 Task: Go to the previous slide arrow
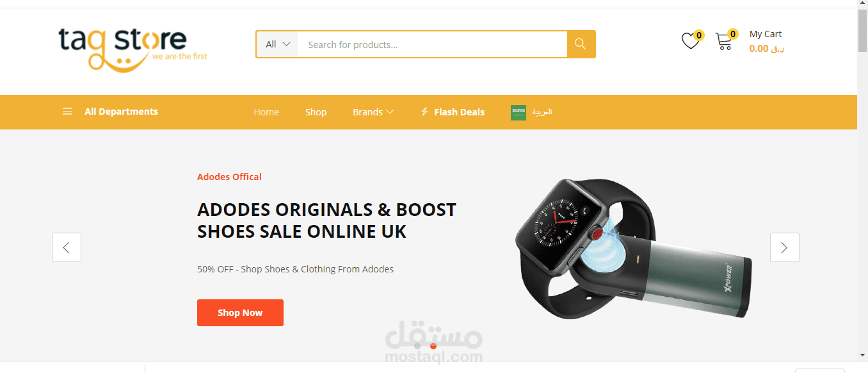[x=67, y=247]
